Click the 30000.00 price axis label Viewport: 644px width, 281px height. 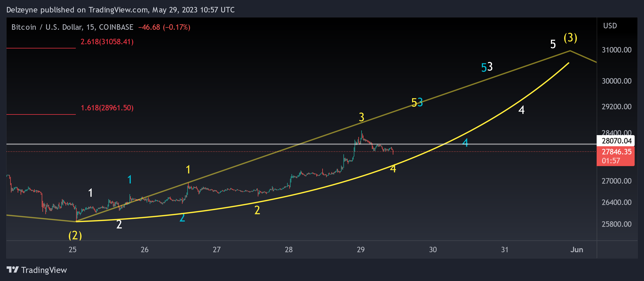click(x=616, y=81)
